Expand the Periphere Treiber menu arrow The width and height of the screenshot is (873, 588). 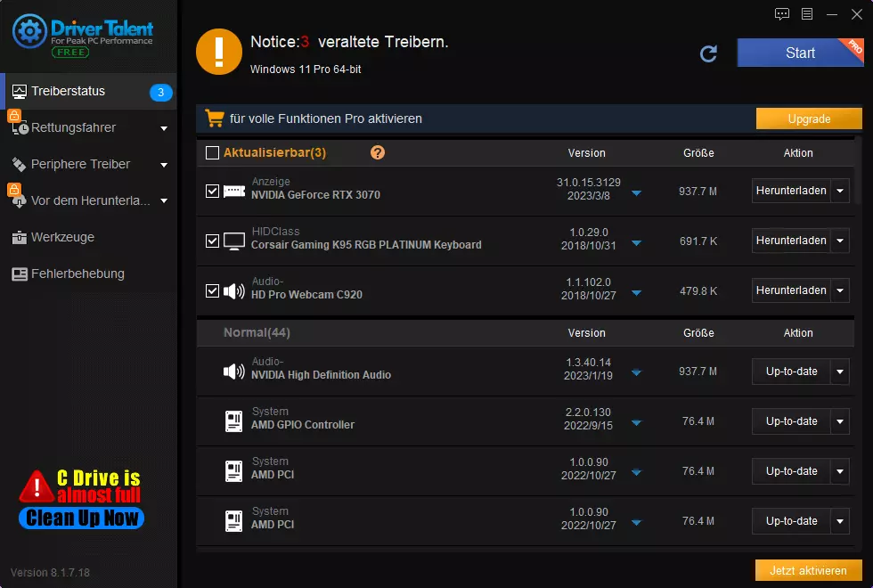coord(164,165)
